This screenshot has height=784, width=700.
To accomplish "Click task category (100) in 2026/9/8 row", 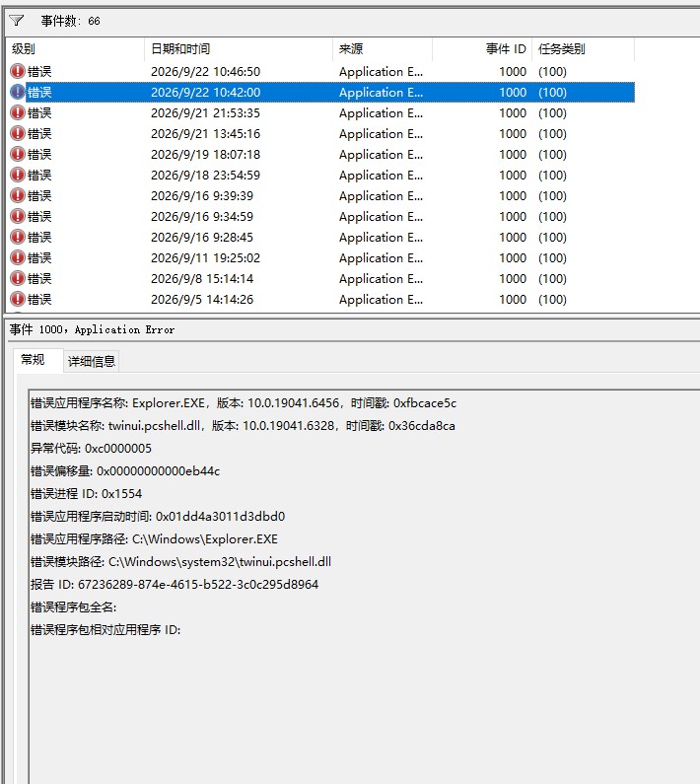I will click(x=552, y=278).
